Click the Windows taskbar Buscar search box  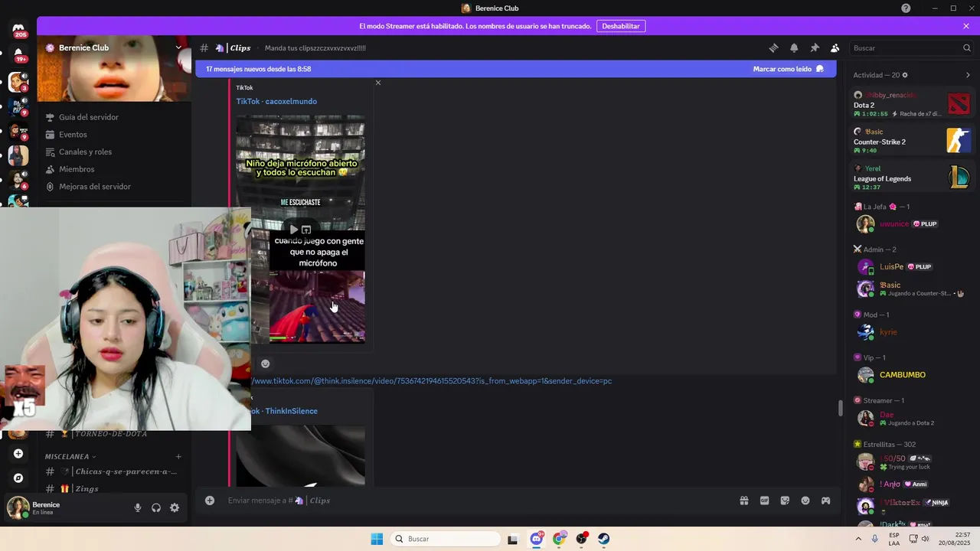click(x=446, y=539)
